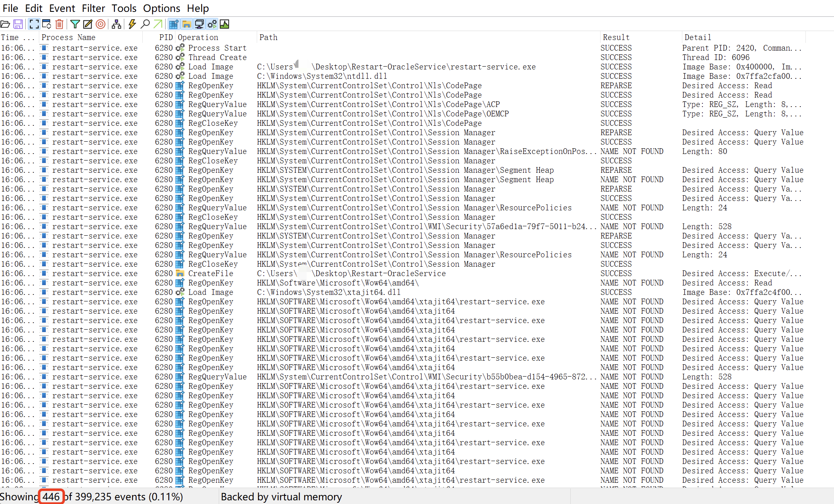Viewport: 834px width, 504px height.
Task: Click the Include Process target icon
Action: [101, 25]
